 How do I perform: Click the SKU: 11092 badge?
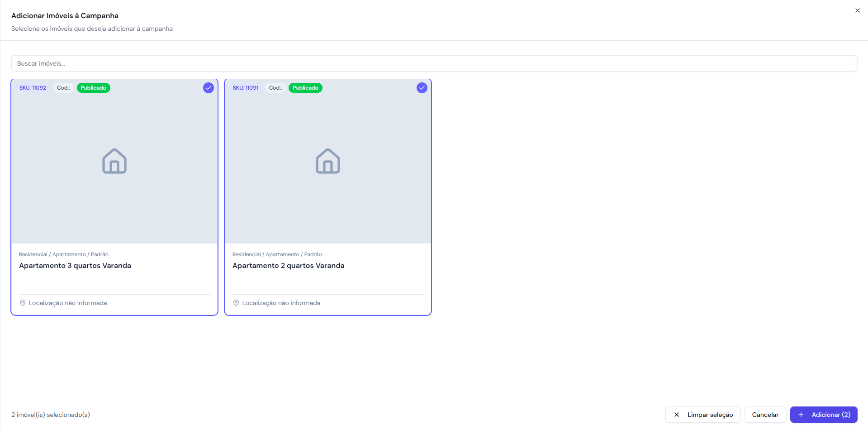[33, 88]
